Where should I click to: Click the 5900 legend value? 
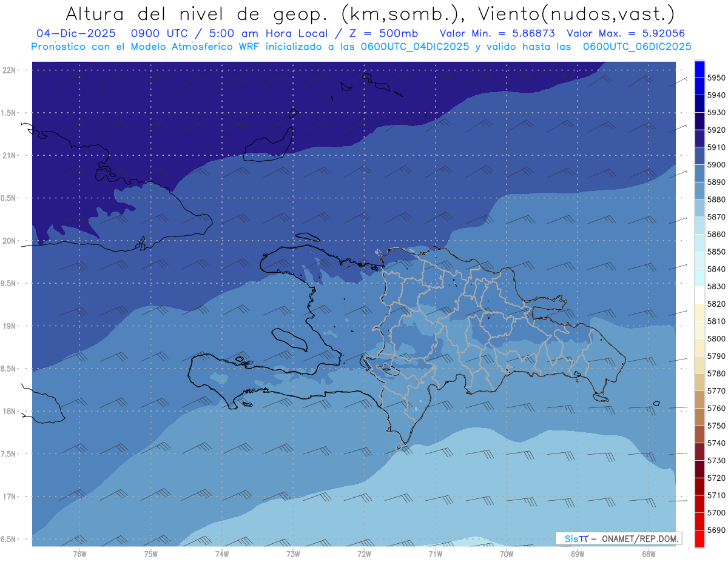click(x=716, y=164)
